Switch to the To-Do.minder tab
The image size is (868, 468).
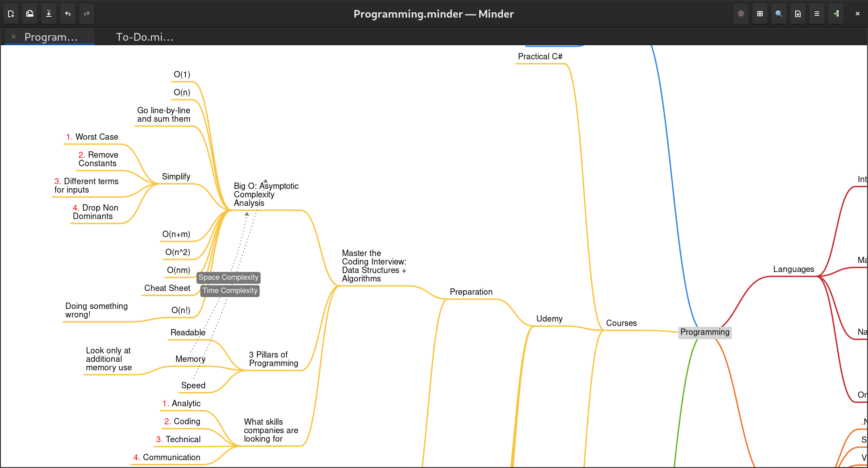click(x=145, y=37)
